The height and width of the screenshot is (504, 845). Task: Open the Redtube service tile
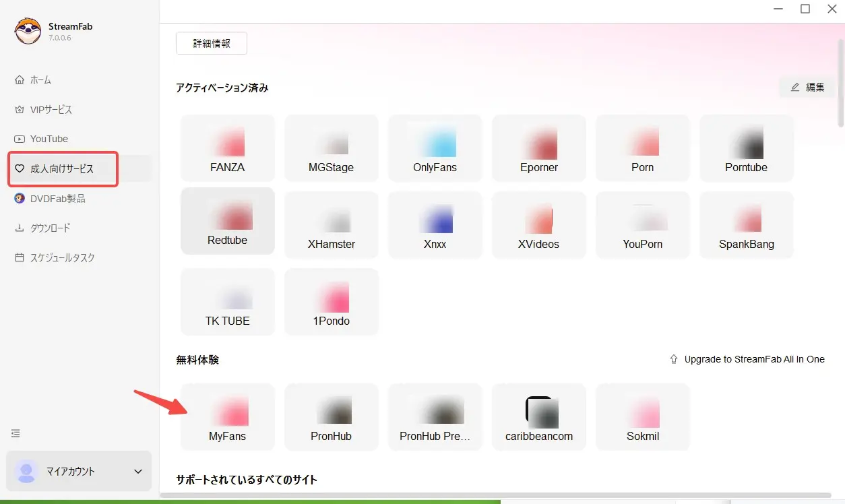click(x=228, y=221)
